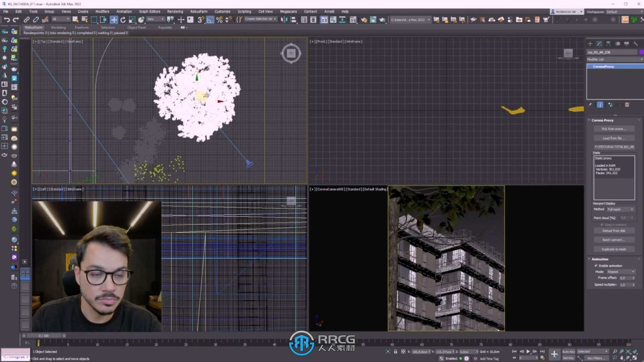Viewport: 644px width, 362px height.
Task: Click the Isolate Selection toggle icon
Action: click(388, 352)
